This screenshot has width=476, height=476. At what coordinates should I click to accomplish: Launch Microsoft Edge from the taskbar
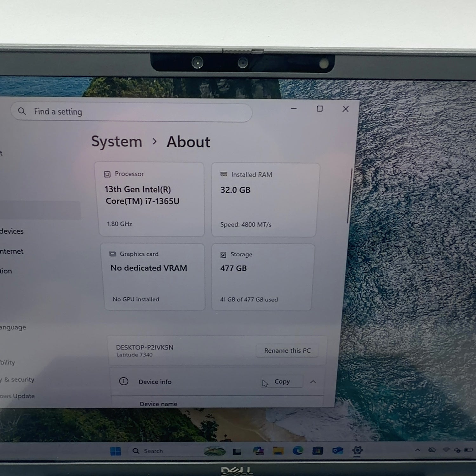tap(298, 451)
